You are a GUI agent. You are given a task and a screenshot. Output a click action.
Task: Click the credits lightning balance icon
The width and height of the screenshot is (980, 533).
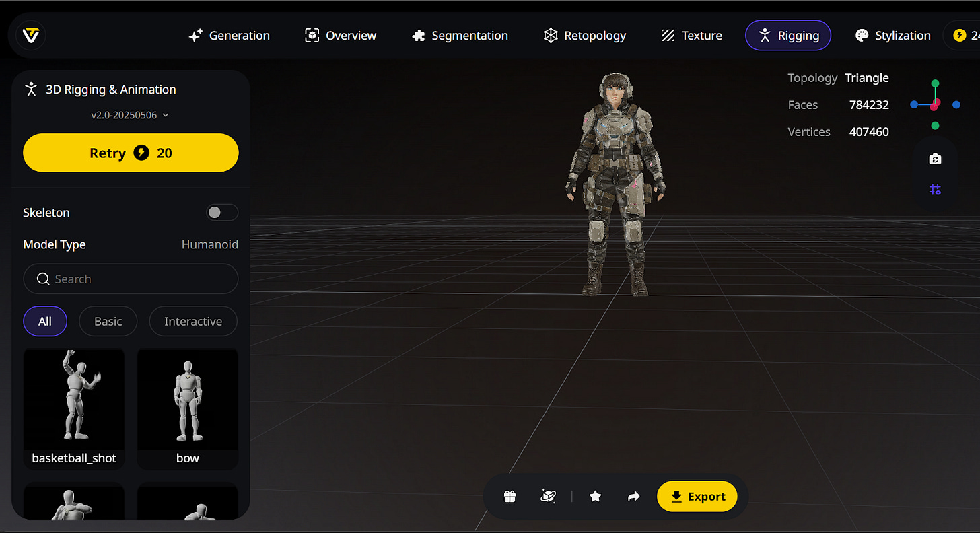pyautogui.click(x=960, y=36)
